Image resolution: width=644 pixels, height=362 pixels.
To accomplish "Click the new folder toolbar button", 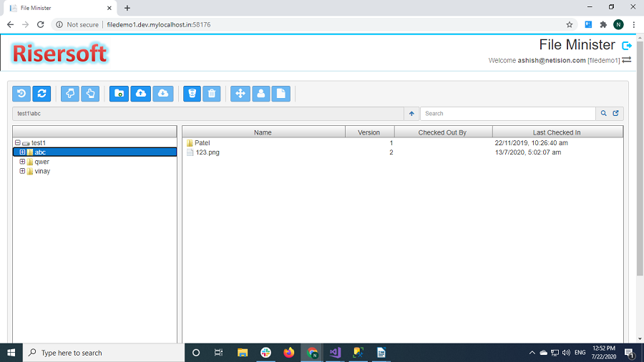I will (119, 94).
